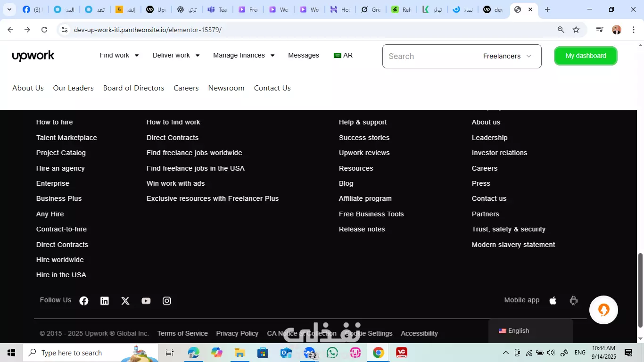Screen dimensions: 644x362
Task: Open the Contact Us item in the top submenu
Action: (x=272, y=88)
